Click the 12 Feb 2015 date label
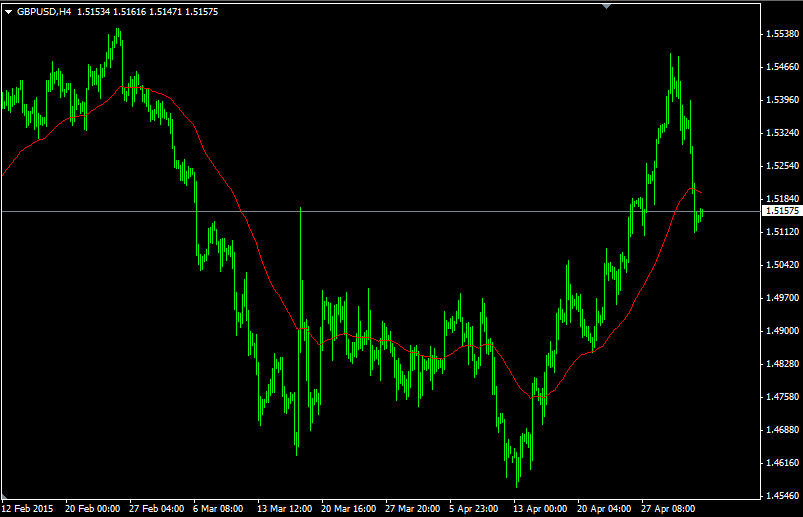The image size is (803, 517). 28,509
